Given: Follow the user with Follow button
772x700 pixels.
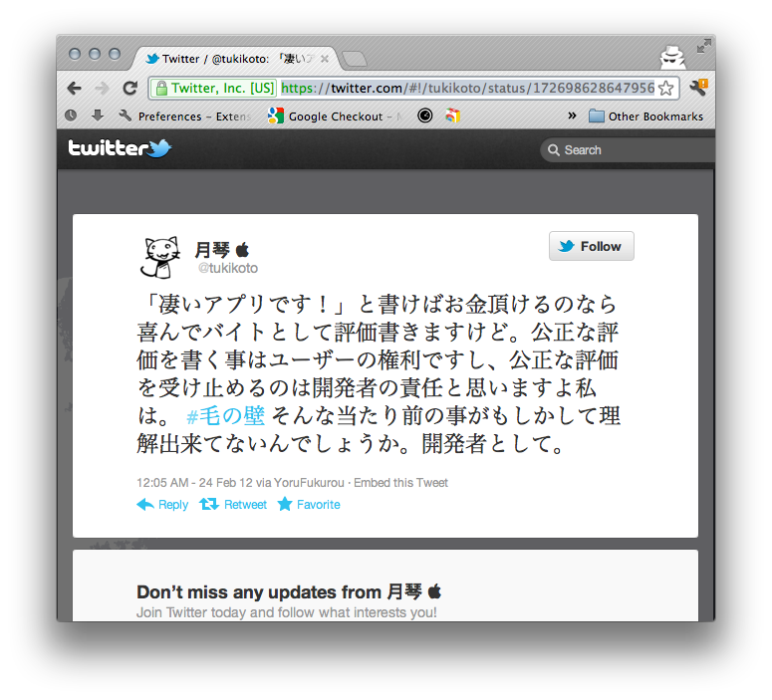Looking at the screenshot, I should (x=592, y=246).
